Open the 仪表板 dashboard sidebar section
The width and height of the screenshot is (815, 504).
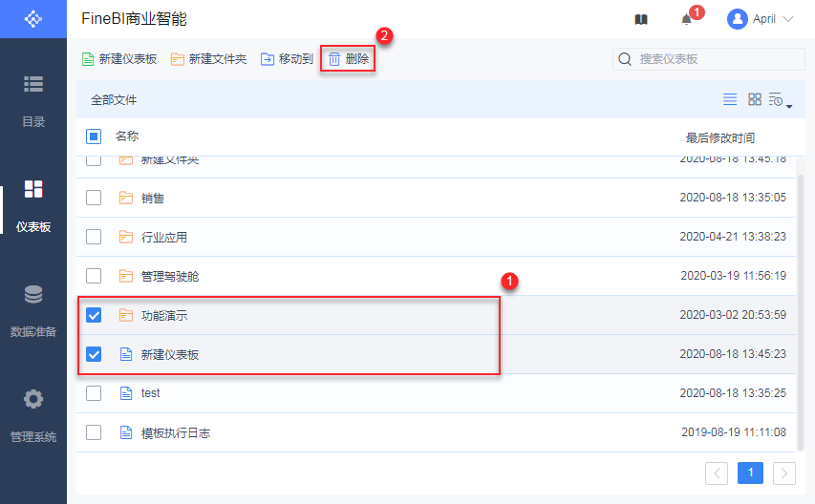tap(33, 206)
